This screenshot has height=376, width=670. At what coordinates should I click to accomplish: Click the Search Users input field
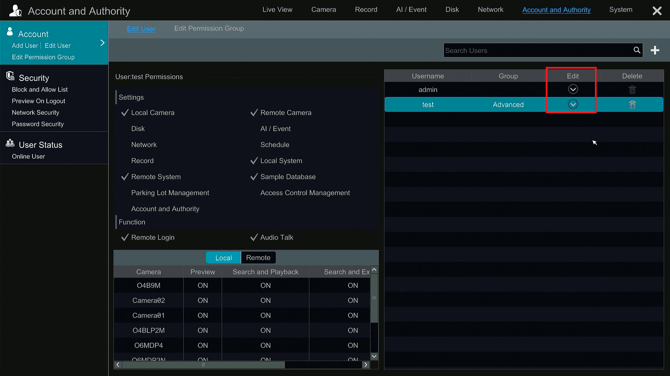coord(538,50)
